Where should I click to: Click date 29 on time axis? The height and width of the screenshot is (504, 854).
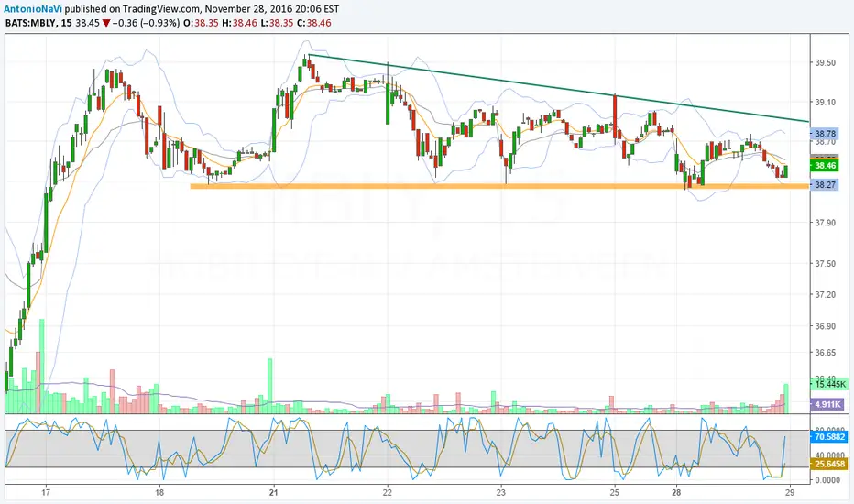tap(790, 493)
